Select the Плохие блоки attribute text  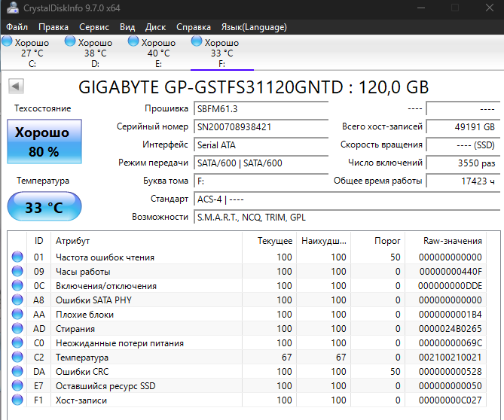coord(84,315)
